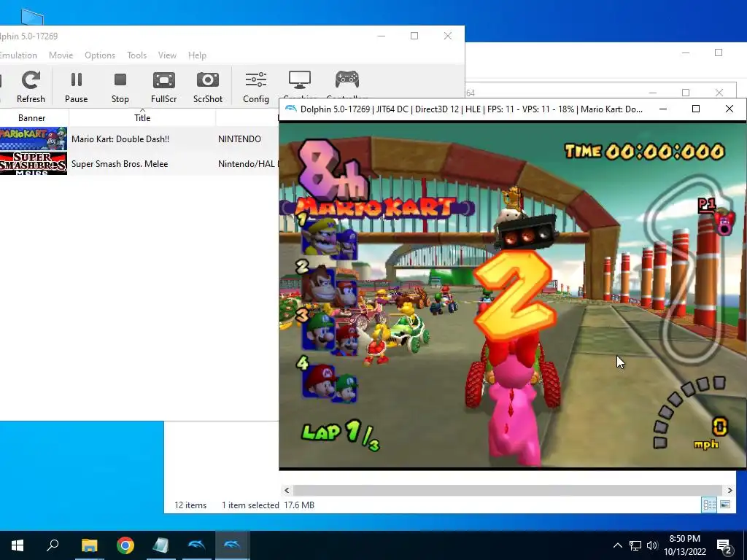The image size is (747, 560).
Task: Click the NINTENDO maker cell
Action: pos(239,139)
